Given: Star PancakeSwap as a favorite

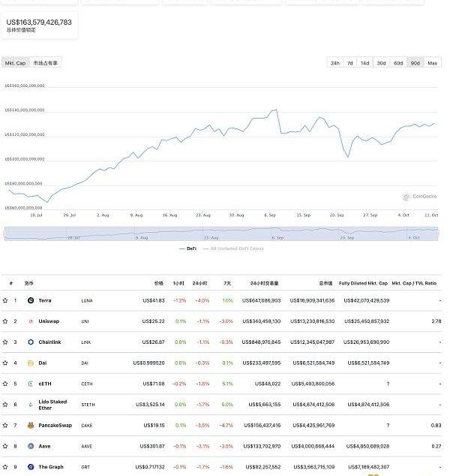Looking at the screenshot, I should (5, 425).
